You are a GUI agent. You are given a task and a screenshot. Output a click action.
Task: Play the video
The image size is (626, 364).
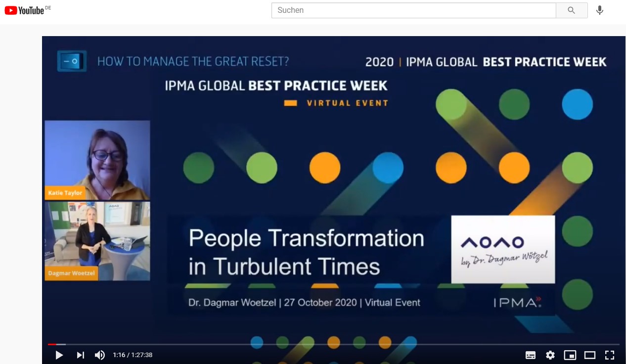[59, 355]
